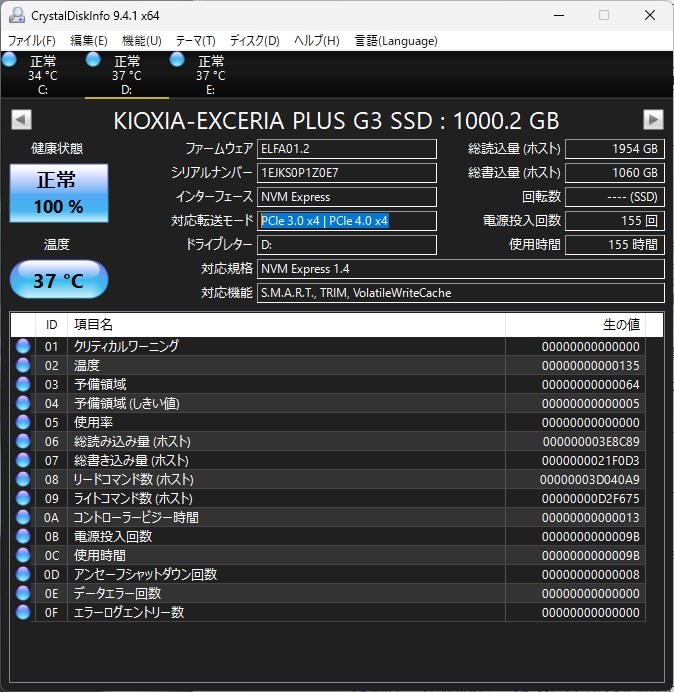The height and width of the screenshot is (692, 674).
Task: Click raw value 000000003E8C89
Action: pyautogui.click(x=591, y=441)
